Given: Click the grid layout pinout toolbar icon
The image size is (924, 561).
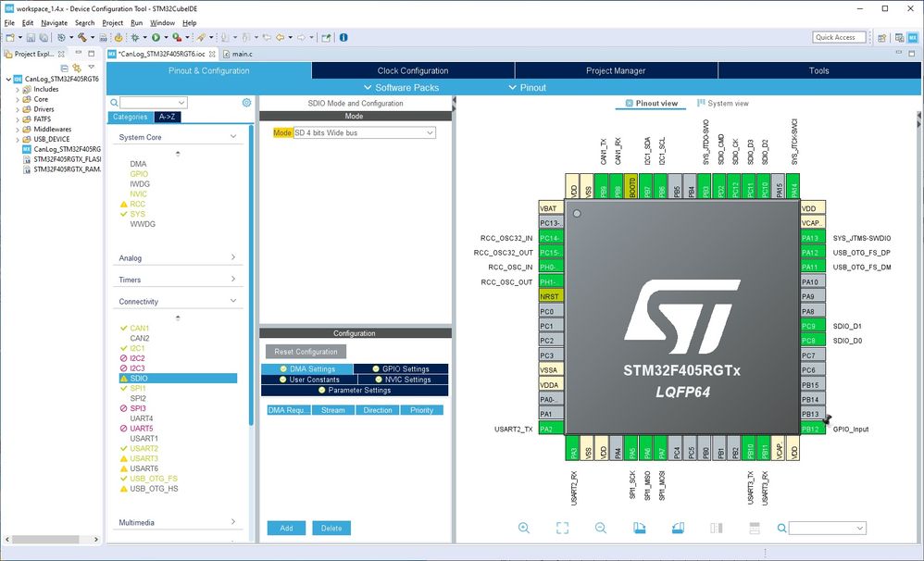Looking at the screenshot, I should click(755, 528).
